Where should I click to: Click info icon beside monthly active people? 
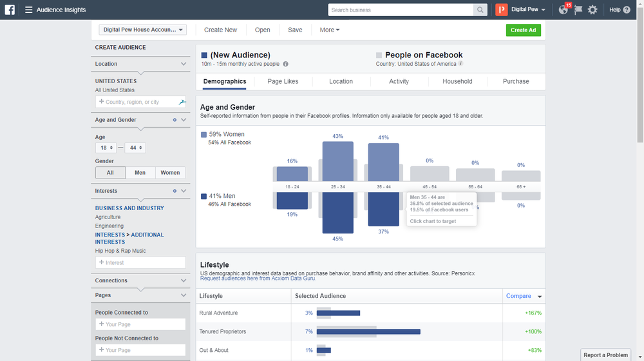click(x=285, y=64)
